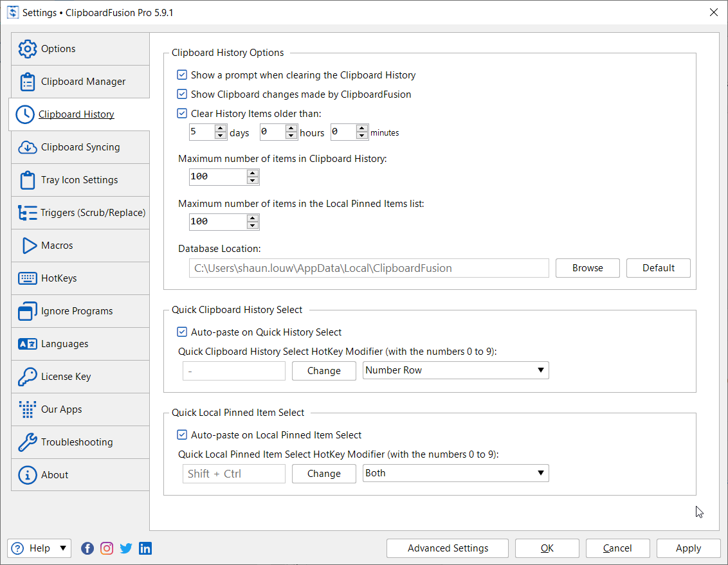Open Advanced Settings
Image resolution: width=728 pixels, height=565 pixels.
point(448,548)
